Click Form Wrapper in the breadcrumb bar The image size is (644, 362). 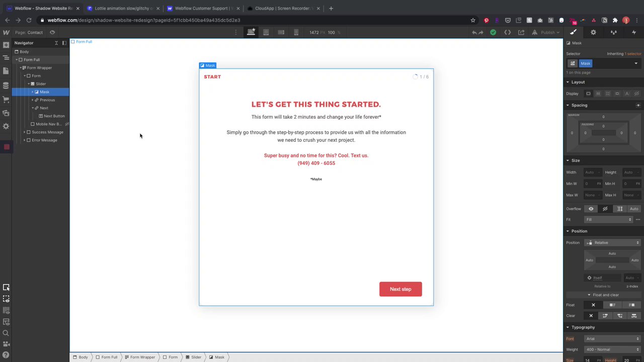(140, 357)
